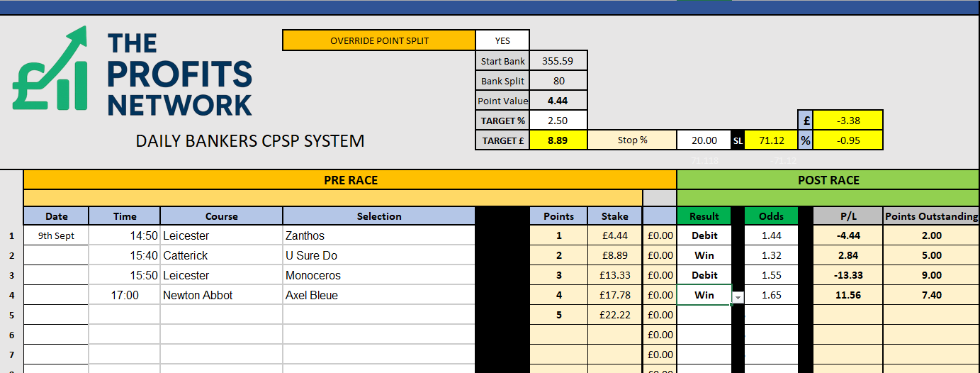Select the yellow Target £ 8.89 cell
Viewport: 980px width, 373px height.
[558, 140]
